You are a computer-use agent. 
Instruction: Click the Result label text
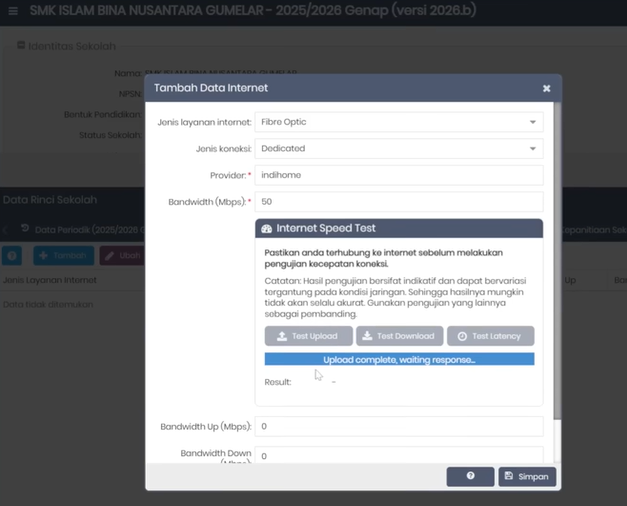pyautogui.click(x=278, y=382)
